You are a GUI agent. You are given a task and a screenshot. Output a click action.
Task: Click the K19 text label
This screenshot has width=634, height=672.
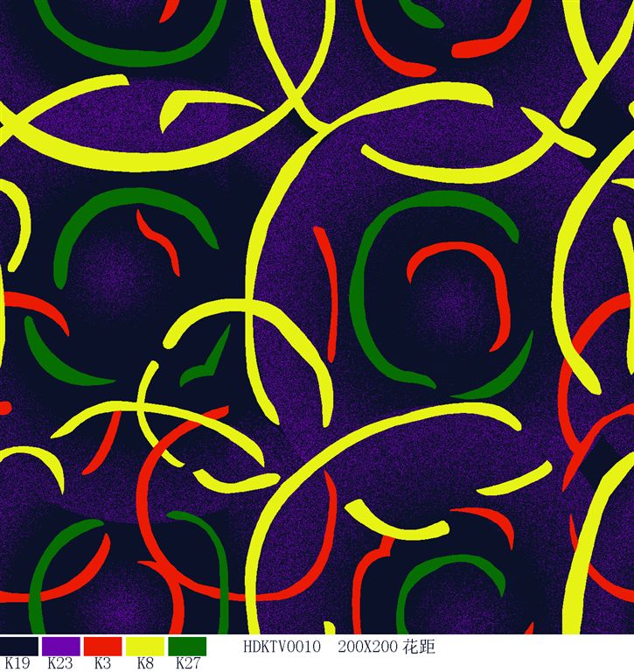point(17,663)
